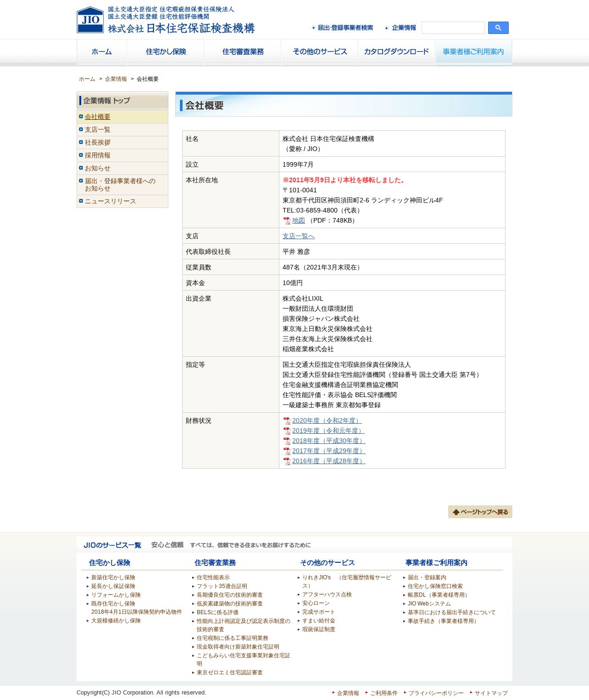Click the PDF icon next to 2016年度
589x700 pixels.
coord(287,461)
